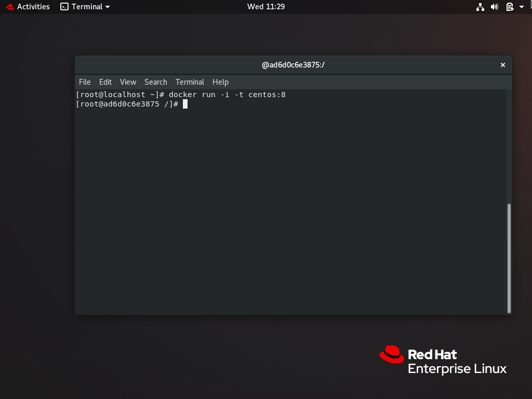Click the Red Hat Activities logo

pyautogui.click(x=11, y=7)
